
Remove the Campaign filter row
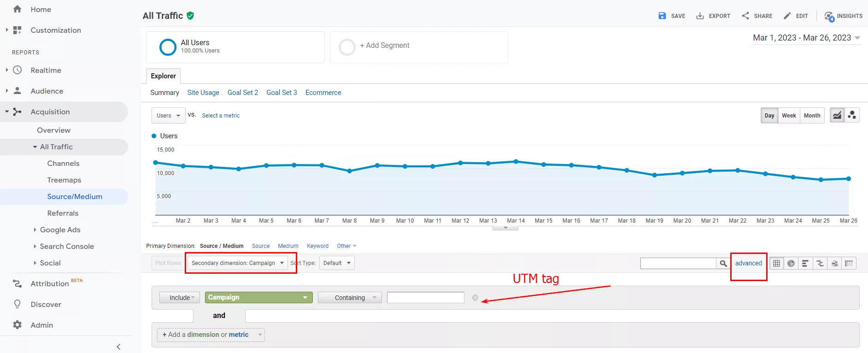tap(475, 298)
